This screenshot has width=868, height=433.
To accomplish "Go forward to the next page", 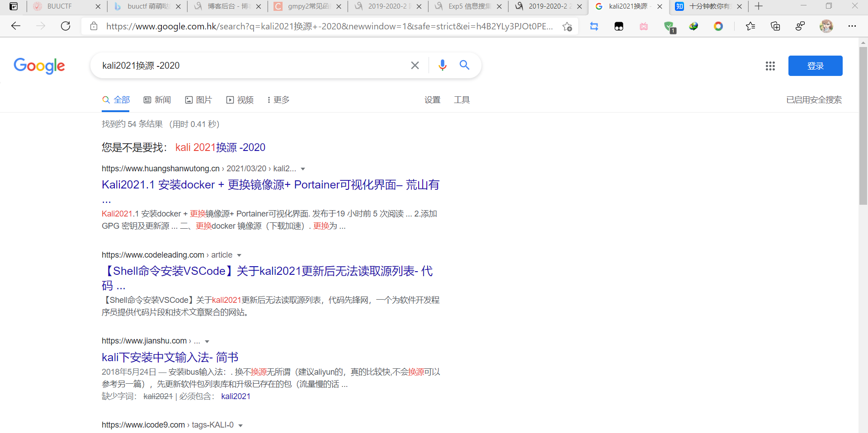I will [x=41, y=26].
